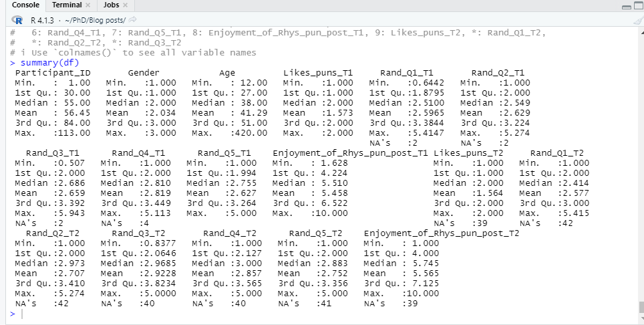Screen dimensions: 644x325
Task: Click Gender mean value 2.034
Action: (162, 113)
